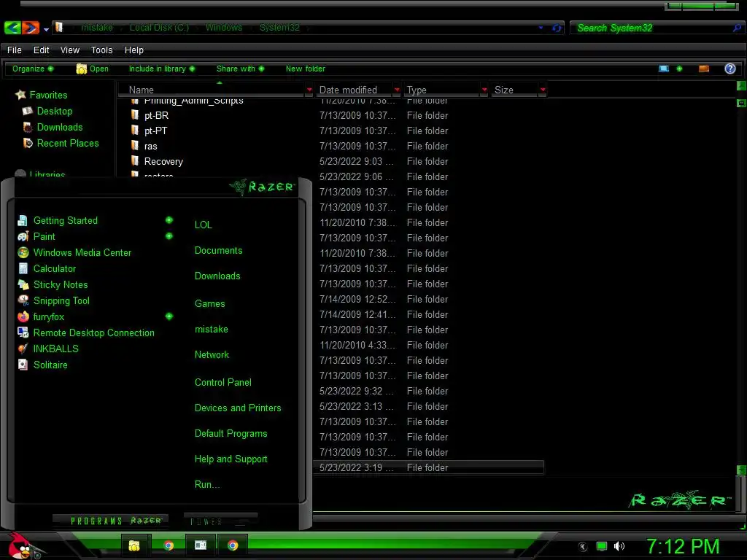
Task: Open Sticky Notes from start menu
Action: [61, 285]
